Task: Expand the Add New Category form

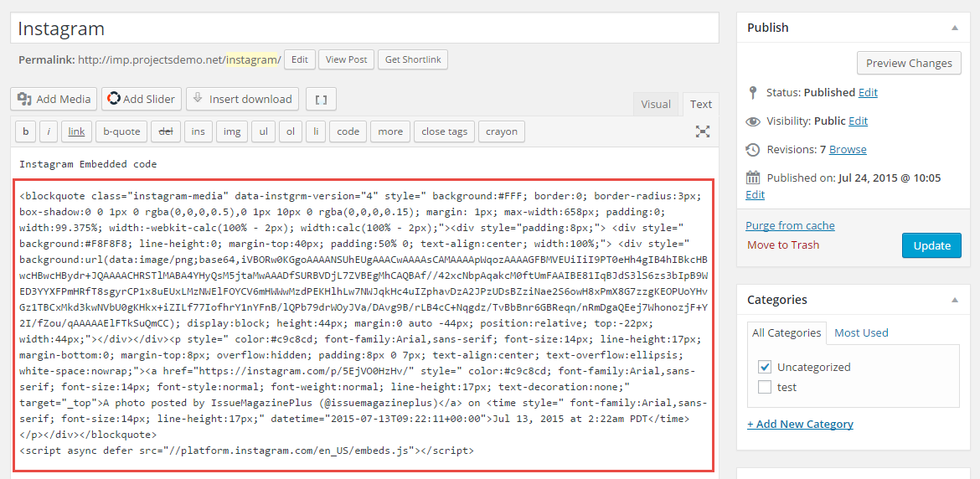Action: click(x=800, y=424)
